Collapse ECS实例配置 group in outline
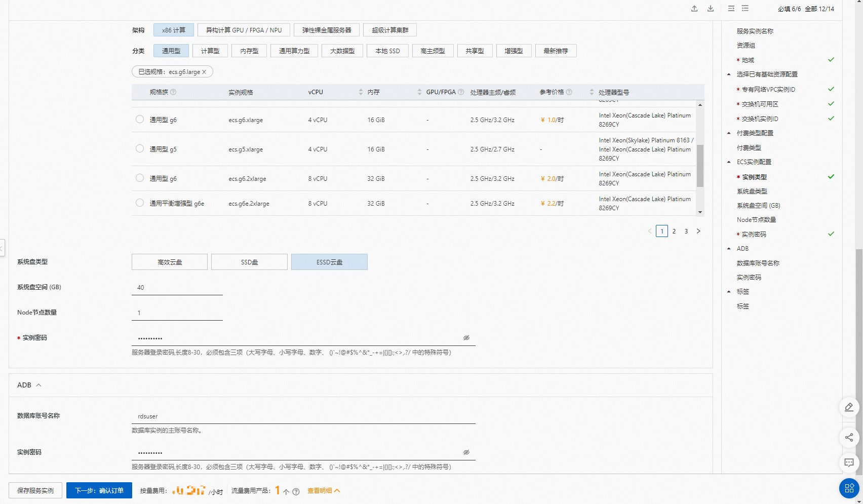The image size is (863, 504). 729,162
